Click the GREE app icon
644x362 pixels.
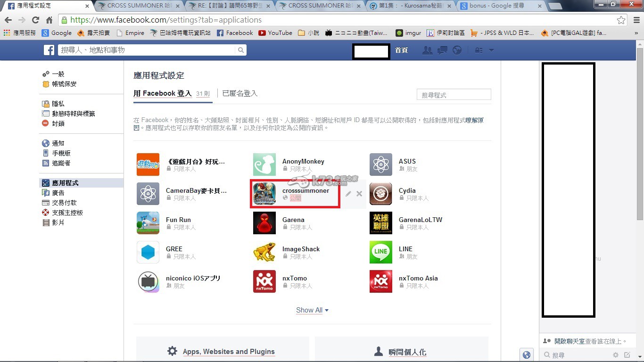tap(148, 252)
